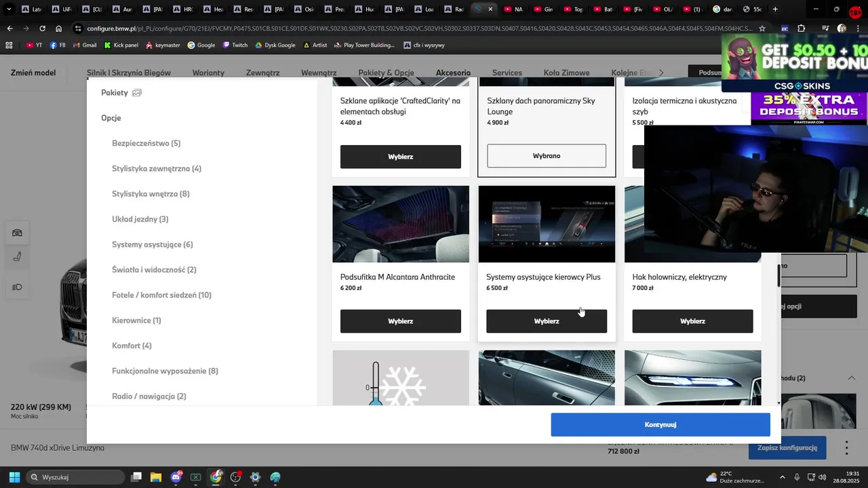
Task: Open the Kick panel bookmark
Action: (x=121, y=45)
